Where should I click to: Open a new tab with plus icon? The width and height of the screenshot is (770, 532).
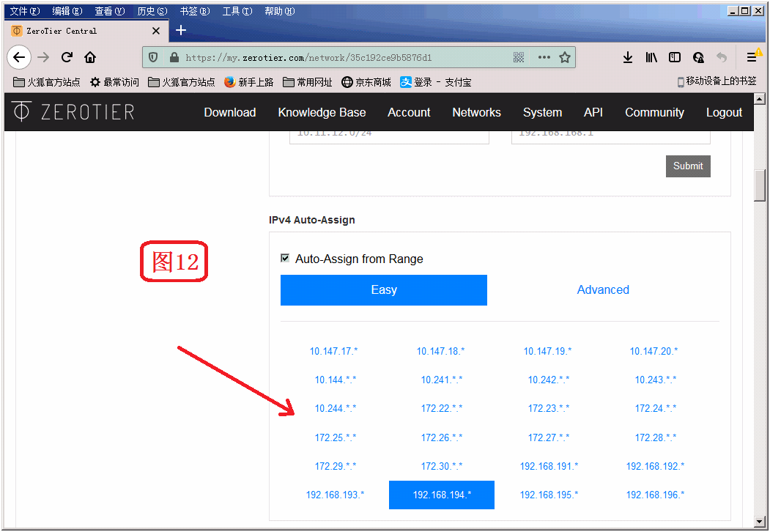pos(181,31)
